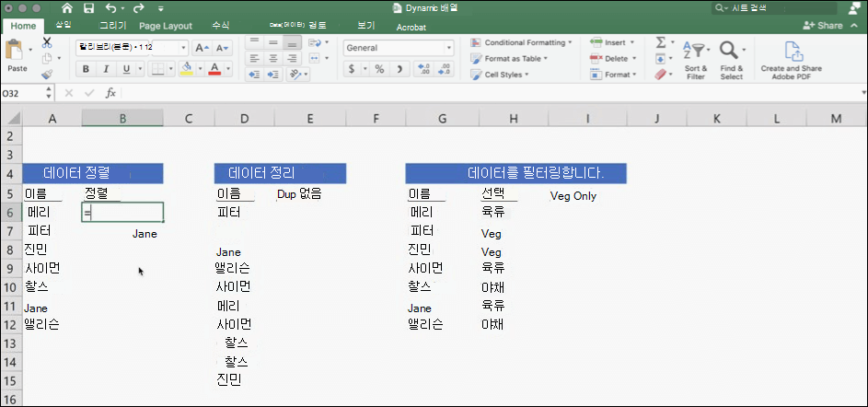Apply accounting dollar number format

(x=352, y=69)
